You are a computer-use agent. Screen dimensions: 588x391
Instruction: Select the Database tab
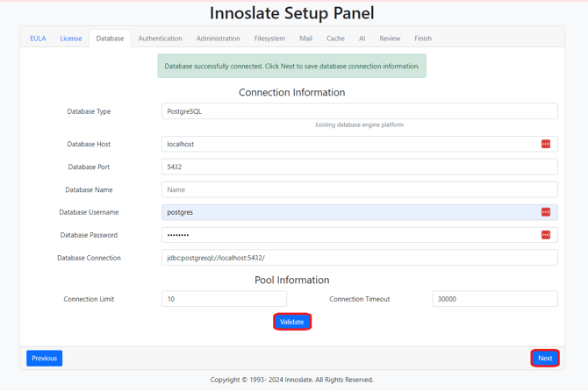point(110,39)
